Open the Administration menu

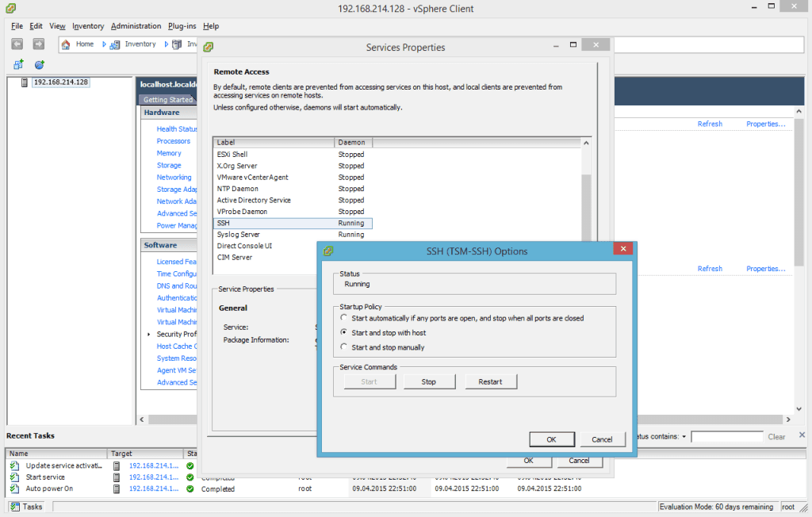(136, 26)
